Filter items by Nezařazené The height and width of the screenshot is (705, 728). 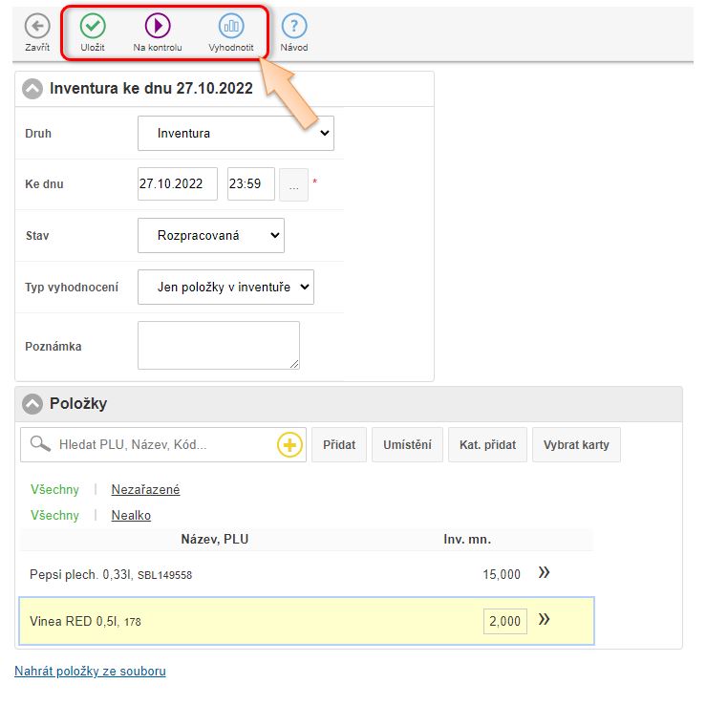coord(145,489)
